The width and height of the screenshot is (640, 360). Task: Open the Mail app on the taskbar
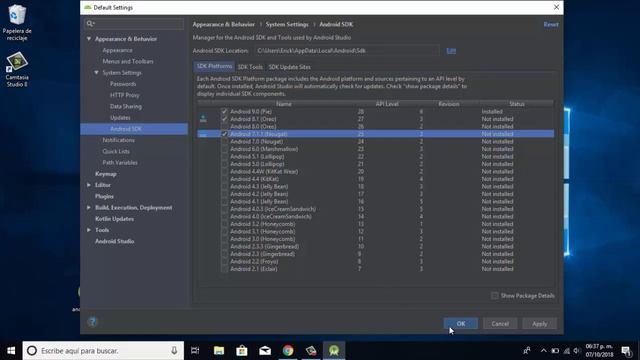pyautogui.click(x=265, y=351)
